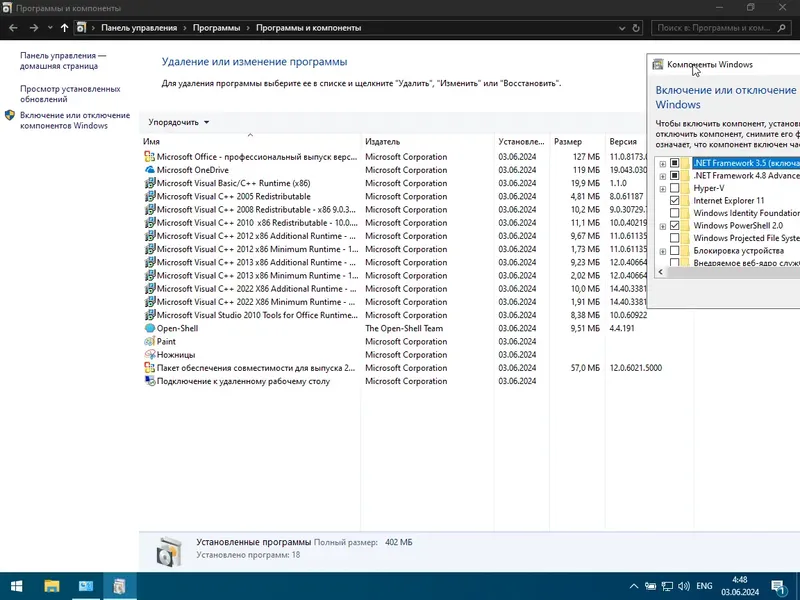Click the Microsoft OneDrive cloud icon
This screenshot has height=600, width=800.
152,170
